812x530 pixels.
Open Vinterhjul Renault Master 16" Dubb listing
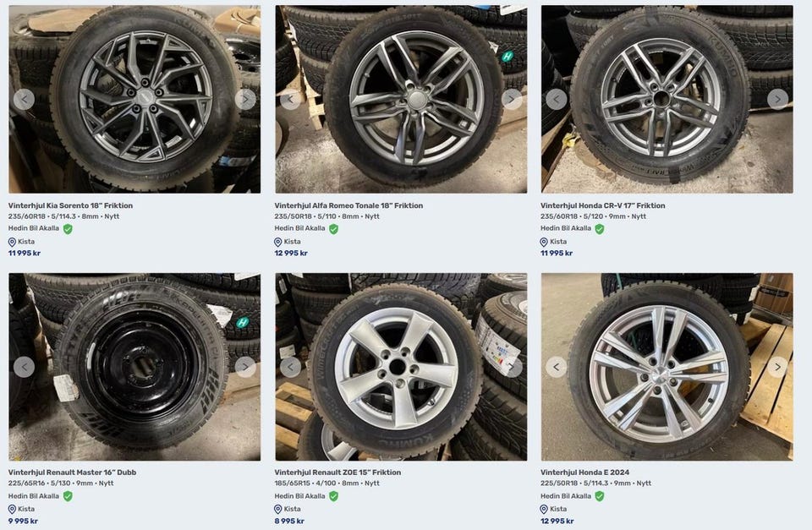tap(72, 473)
